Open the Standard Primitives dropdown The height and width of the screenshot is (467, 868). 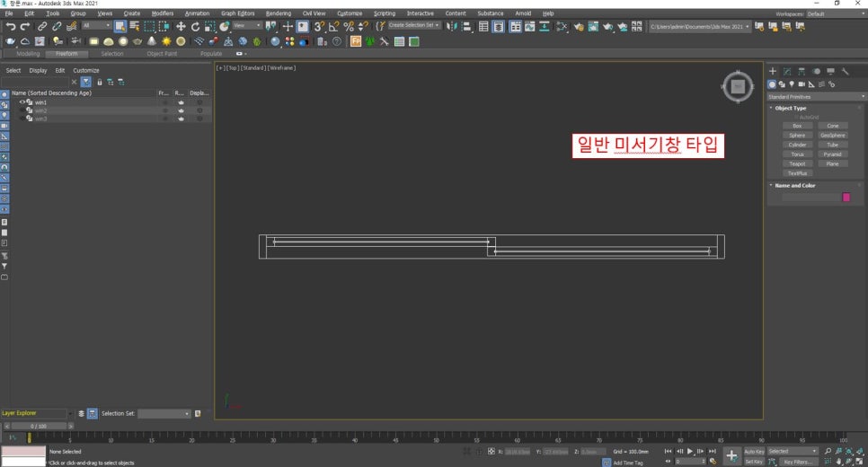816,97
